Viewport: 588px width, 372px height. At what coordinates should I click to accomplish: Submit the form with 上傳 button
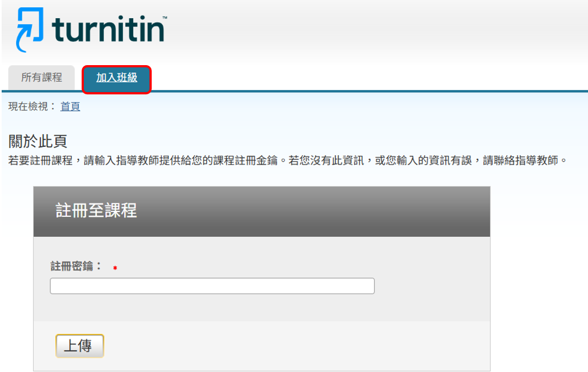[80, 346]
